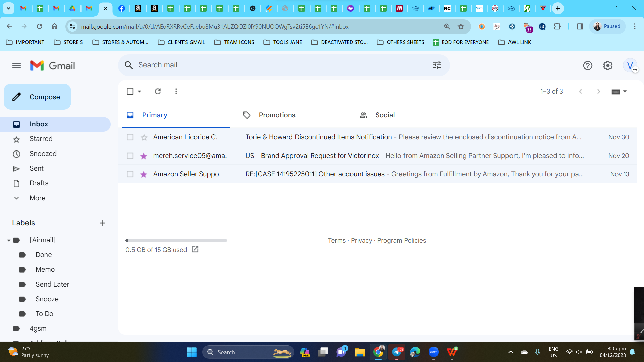The image size is (644, 362).
Task: Switch to the Primary tab
Action: click(176, 115)
